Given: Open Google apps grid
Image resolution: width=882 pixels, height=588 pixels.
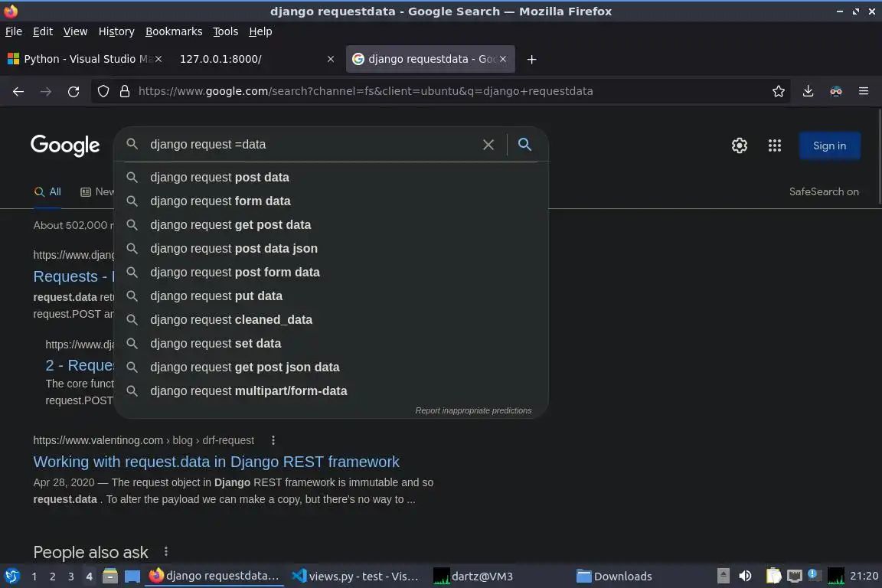Looking at the screenshot, I should (x=775, y=145).
